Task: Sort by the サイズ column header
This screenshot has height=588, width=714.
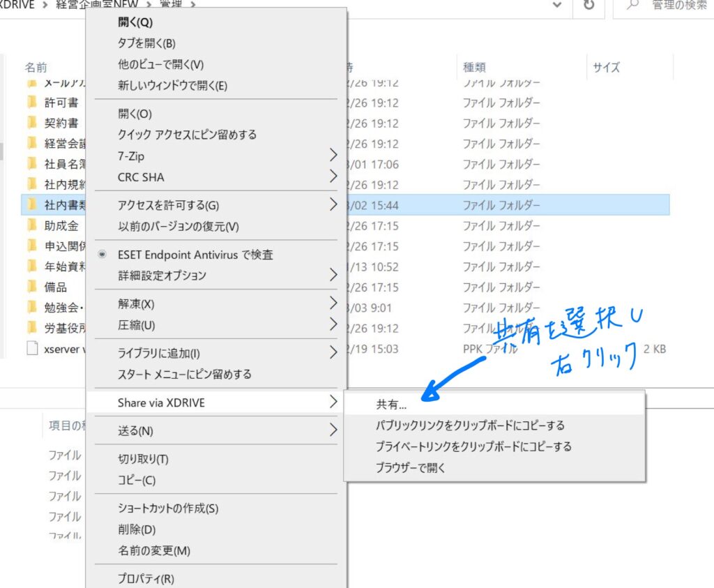Action: tap(606, 68)
